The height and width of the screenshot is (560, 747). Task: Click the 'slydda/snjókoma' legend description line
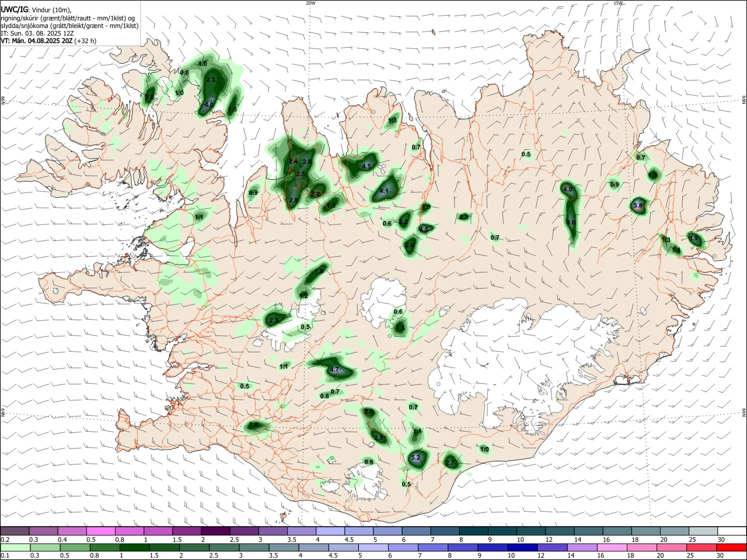tap(69, 26)
